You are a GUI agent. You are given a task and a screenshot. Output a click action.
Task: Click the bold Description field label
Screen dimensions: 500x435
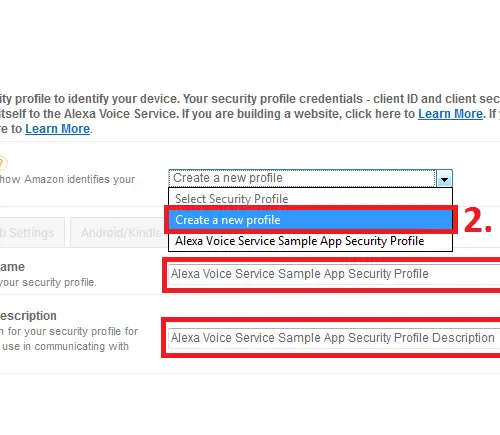point(28,316)
